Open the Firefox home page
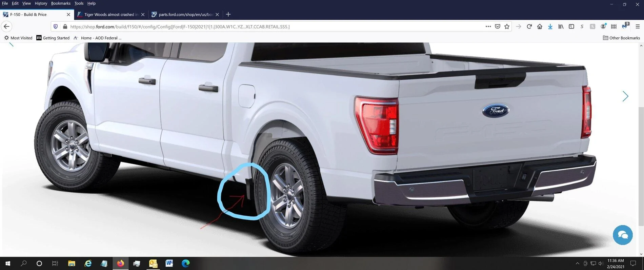644x270 pixels. (x=540, y=26)
